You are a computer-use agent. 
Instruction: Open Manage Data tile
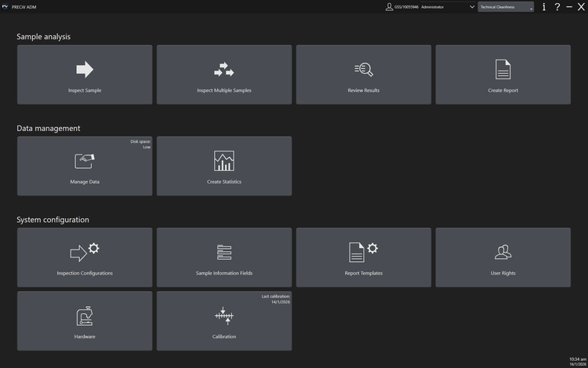85,166
